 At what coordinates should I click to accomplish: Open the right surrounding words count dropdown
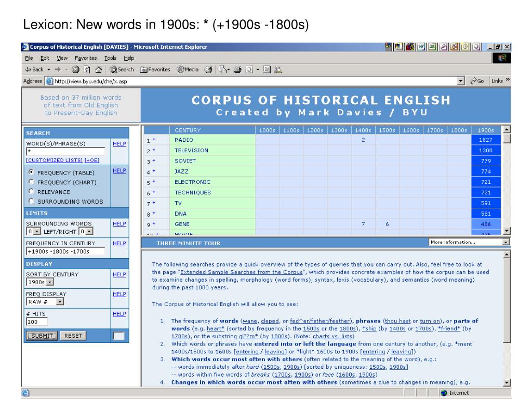point(89,231)
